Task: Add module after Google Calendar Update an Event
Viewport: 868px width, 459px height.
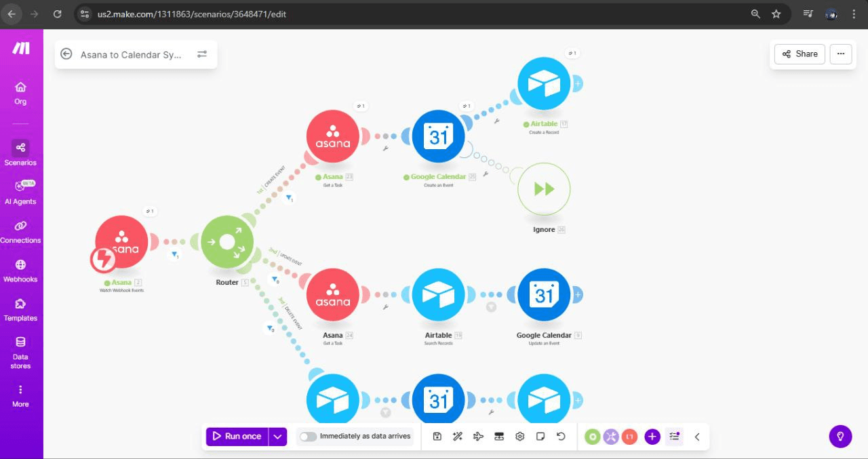Action: click(578, 295)
